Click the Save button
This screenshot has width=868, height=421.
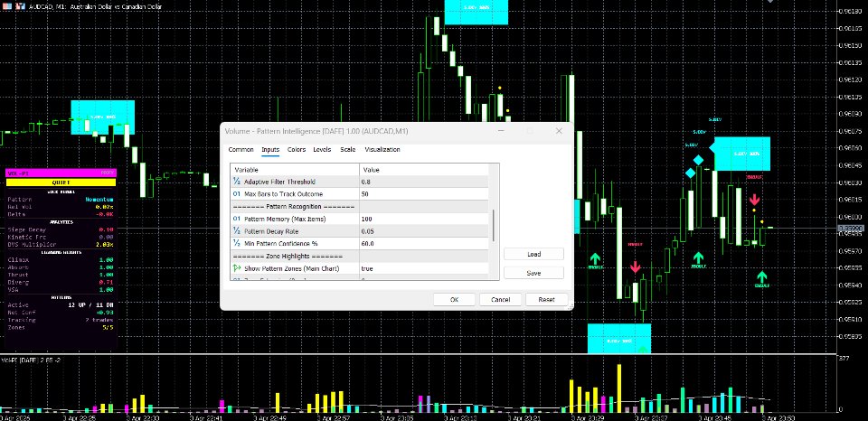[533, 273]
